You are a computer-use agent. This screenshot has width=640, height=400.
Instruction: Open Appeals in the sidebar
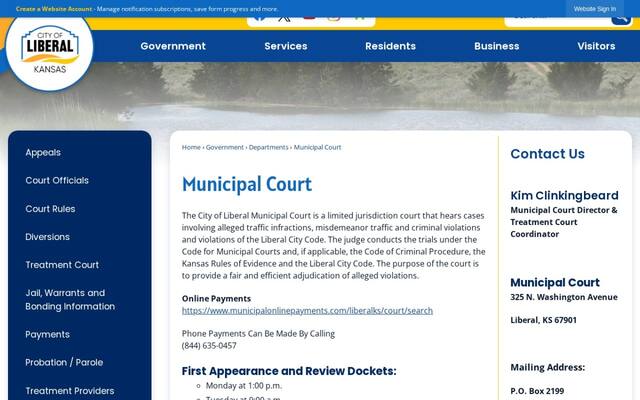click(43, 153)
